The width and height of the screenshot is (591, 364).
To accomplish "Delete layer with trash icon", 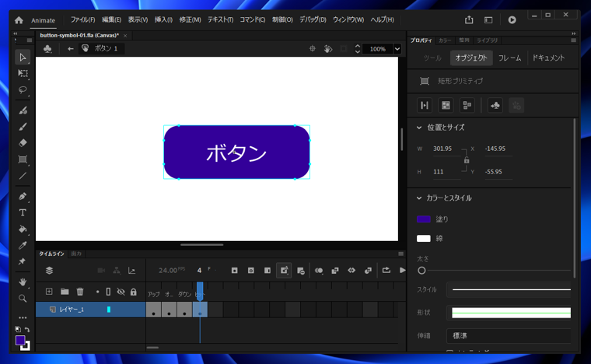I will coord(80,291).
